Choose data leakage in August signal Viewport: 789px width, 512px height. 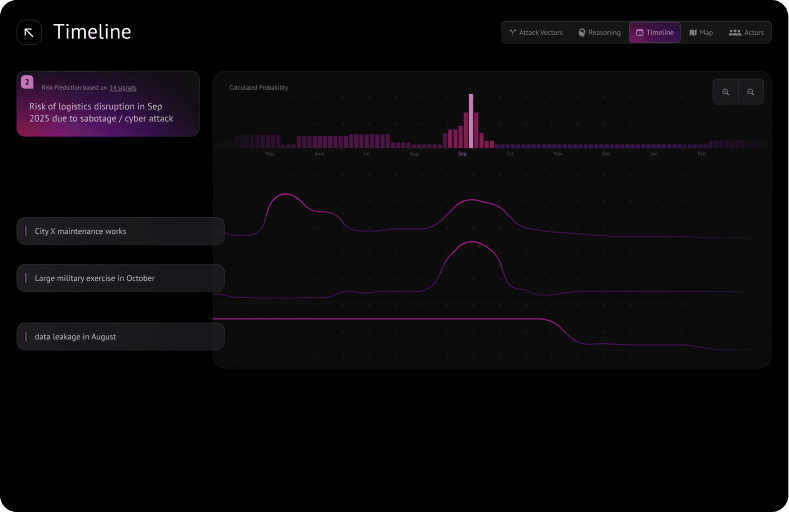120,337
